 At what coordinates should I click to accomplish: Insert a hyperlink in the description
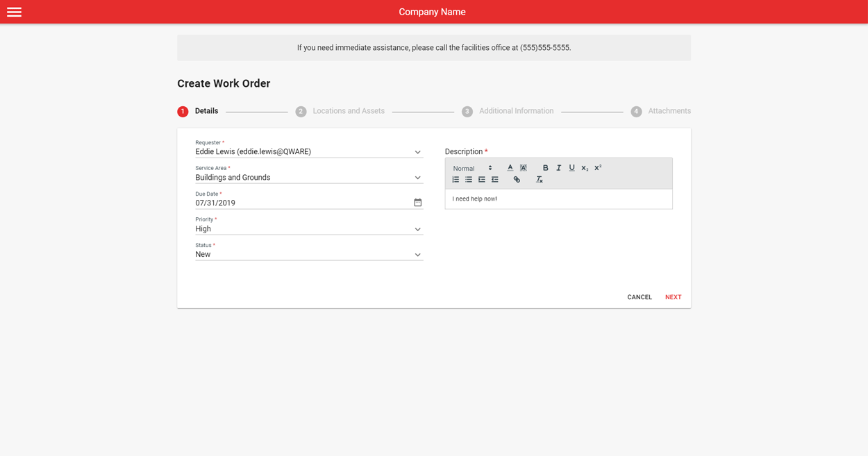(x=517, y=178)
